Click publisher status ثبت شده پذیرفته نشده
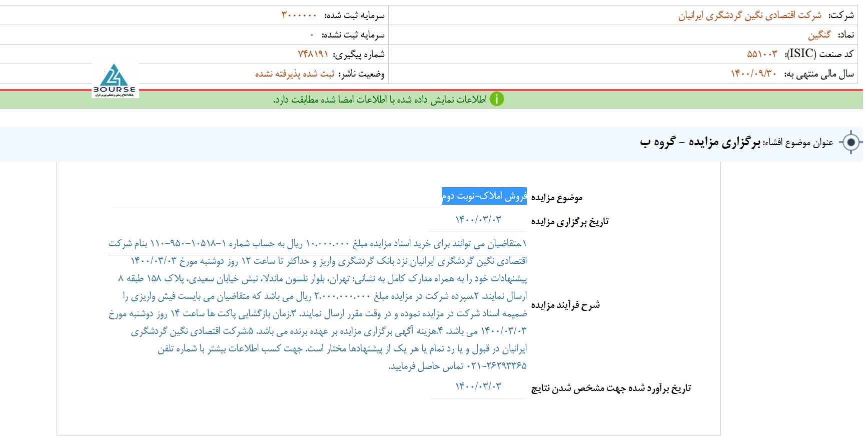The width and height of the screenshot is (868, 437). [295, 74]
